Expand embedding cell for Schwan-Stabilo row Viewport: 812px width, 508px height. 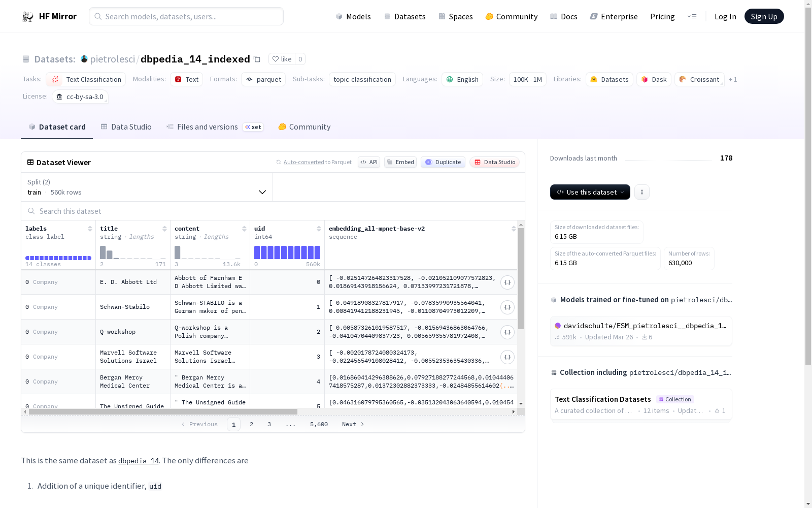507,307
